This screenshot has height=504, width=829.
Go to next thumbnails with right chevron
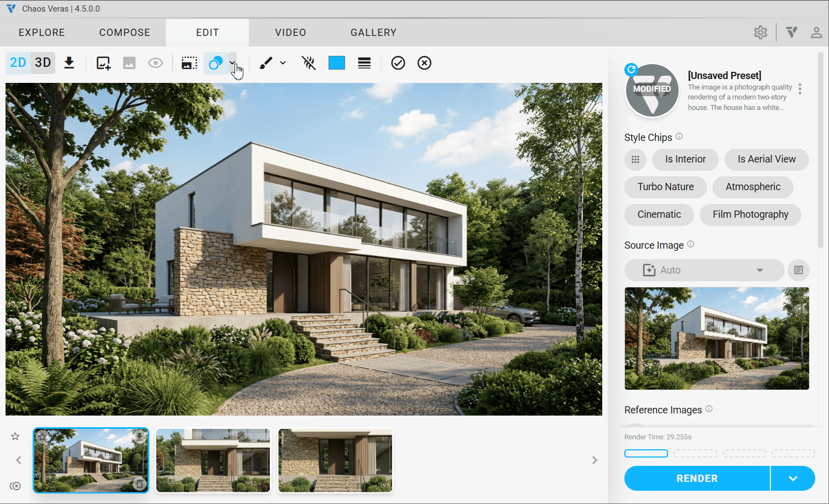click(x=595, y=460)
